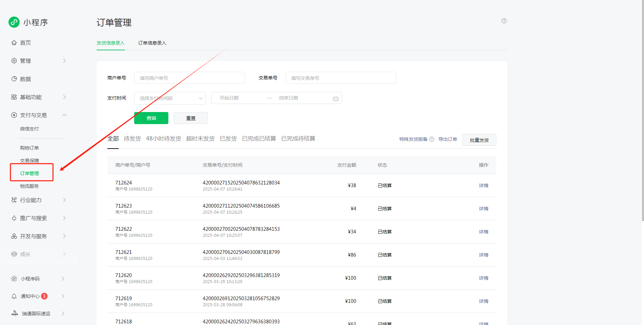Click the 数据 pie chart icon

[14, 79]
